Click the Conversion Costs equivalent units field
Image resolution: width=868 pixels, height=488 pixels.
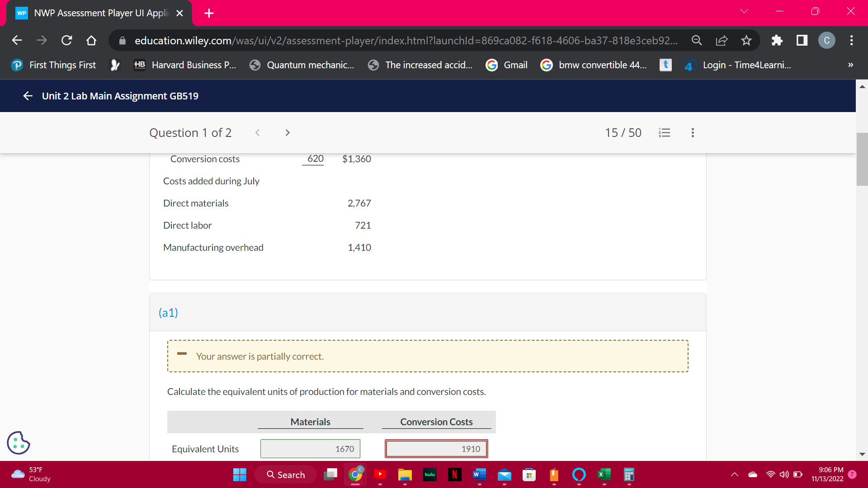click(436, 449)
